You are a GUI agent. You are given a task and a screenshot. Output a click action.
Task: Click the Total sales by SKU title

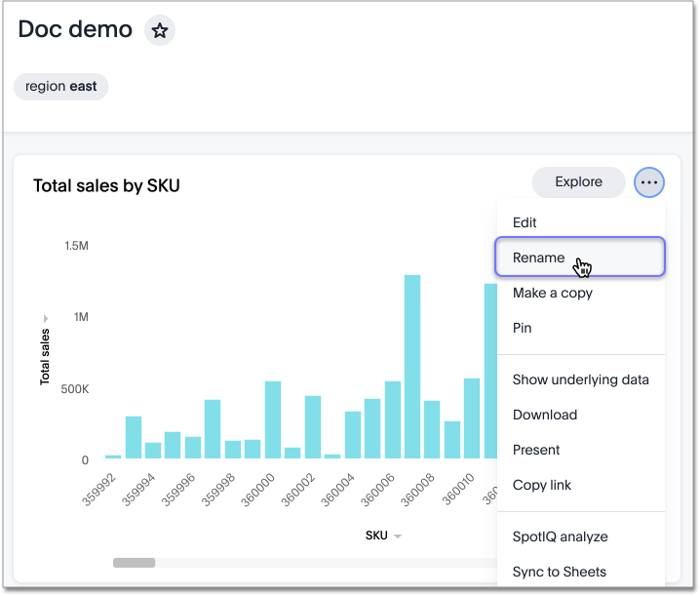(x=106, y=185)
